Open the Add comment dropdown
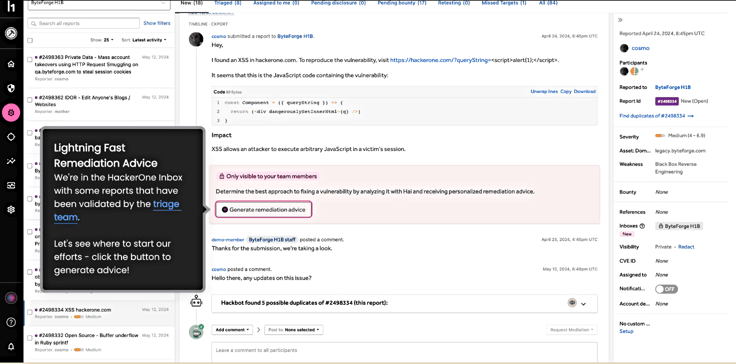The image size is (736, 364). (232, 330)
